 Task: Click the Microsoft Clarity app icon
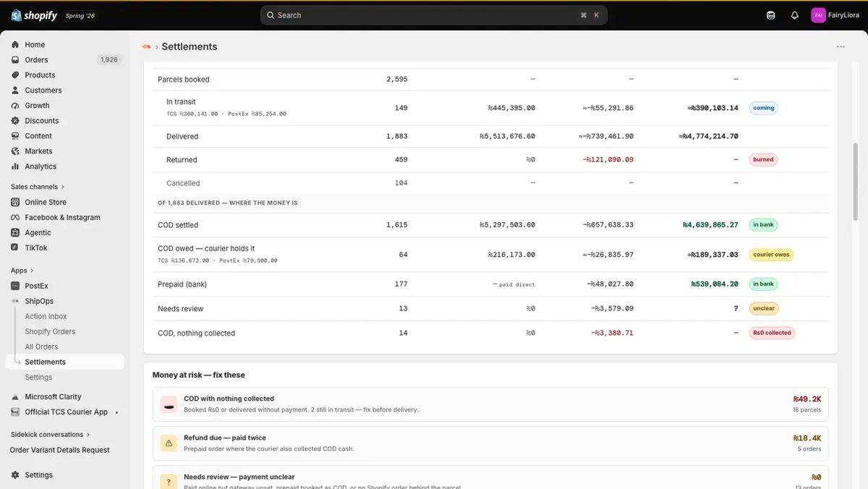coord(15,397)
